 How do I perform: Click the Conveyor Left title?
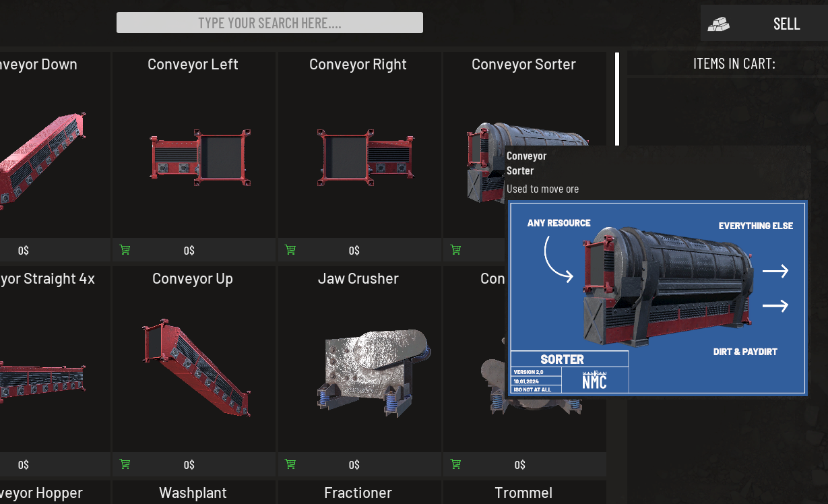point(193,65)
